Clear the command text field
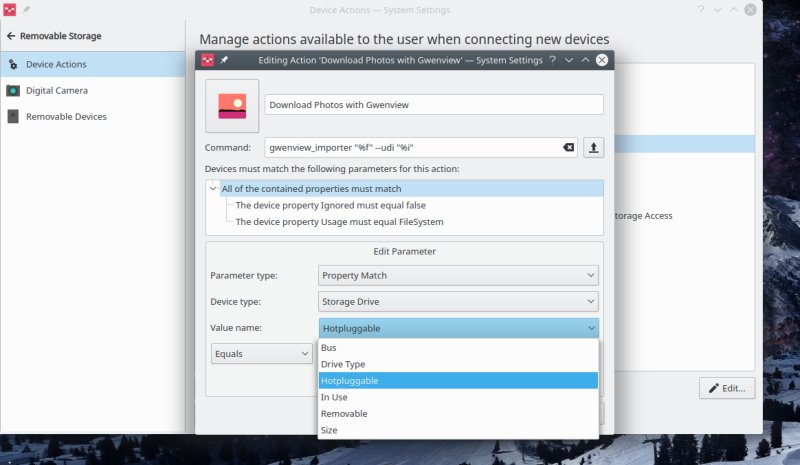Screen dimensions: 800x465 [568, 148]
